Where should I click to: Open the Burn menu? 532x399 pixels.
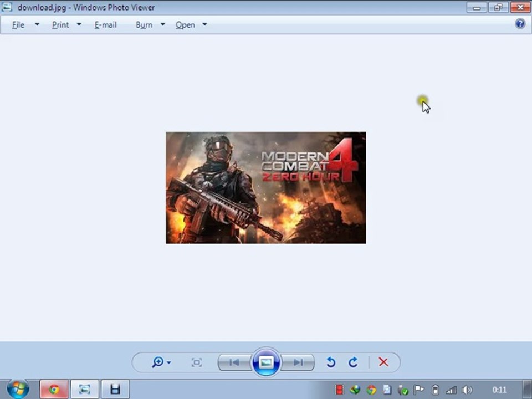click(144, 25)
